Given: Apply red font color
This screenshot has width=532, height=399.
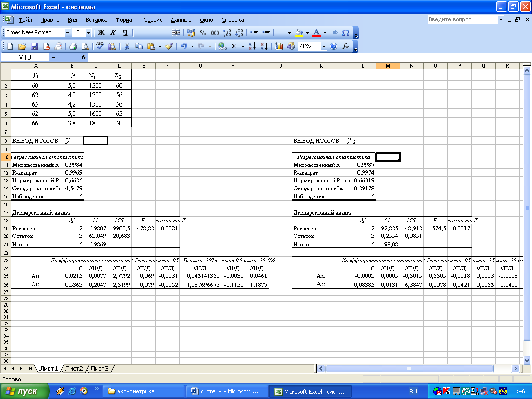Looking at the screenshot, I should click(x=316, y=33).
